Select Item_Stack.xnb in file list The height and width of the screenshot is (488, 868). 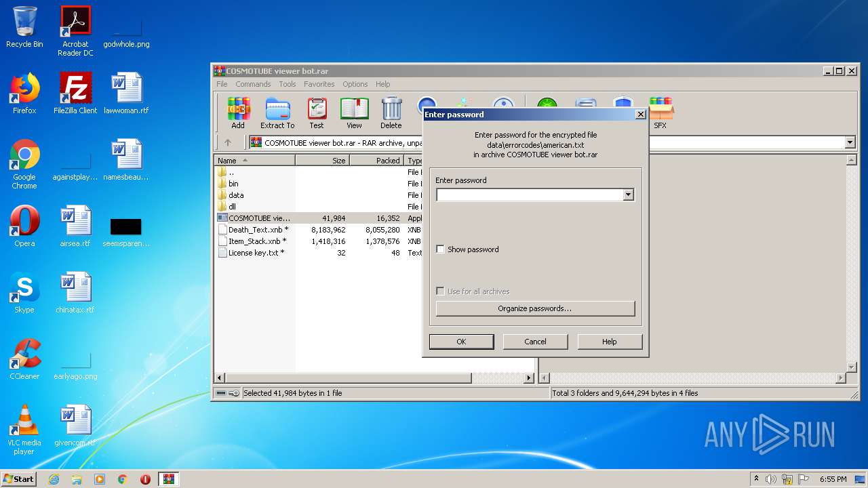[x=257, y=241]
